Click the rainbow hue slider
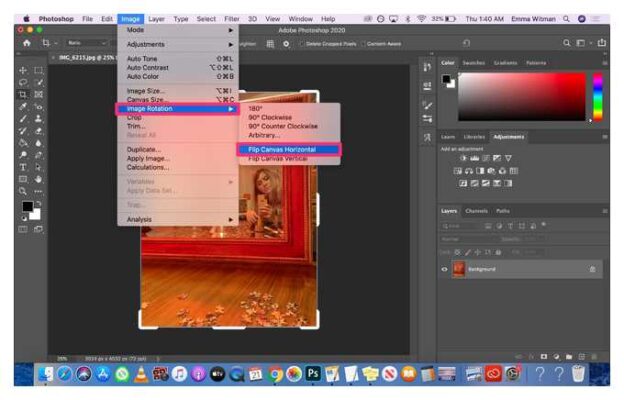Viewport: 624px width, 400px height. coord(598,97)
